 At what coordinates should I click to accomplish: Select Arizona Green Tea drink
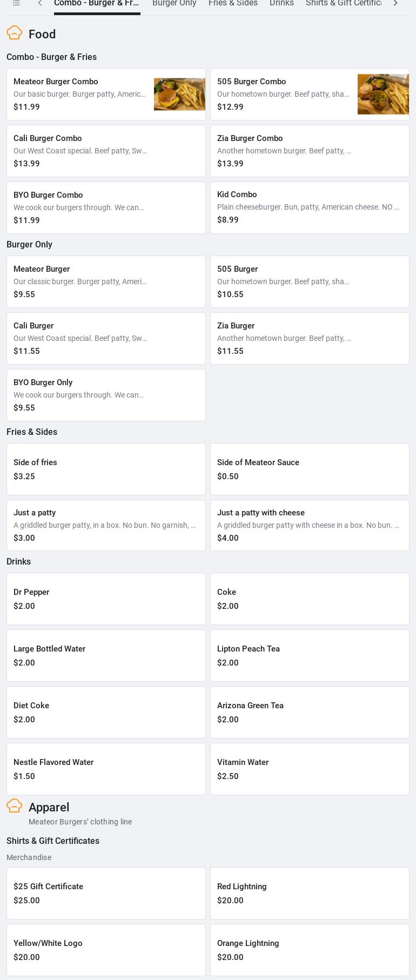click(x=310, y=712)
